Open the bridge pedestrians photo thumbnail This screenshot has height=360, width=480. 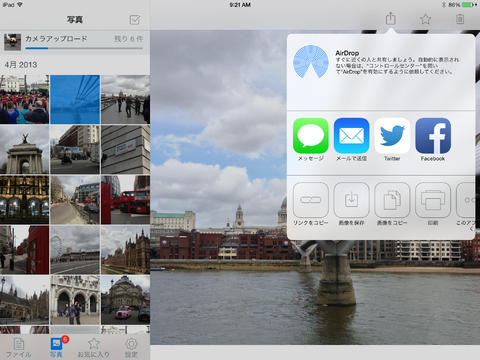[126, 99]
